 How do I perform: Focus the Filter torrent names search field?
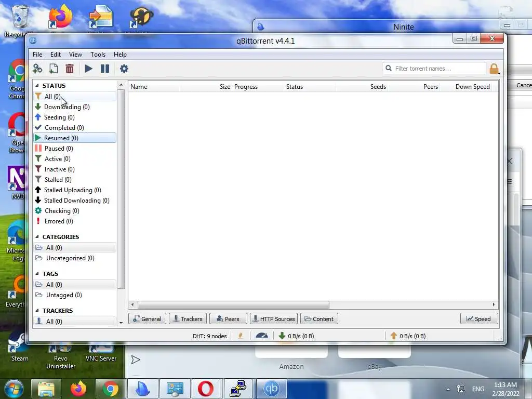[434, 69]
